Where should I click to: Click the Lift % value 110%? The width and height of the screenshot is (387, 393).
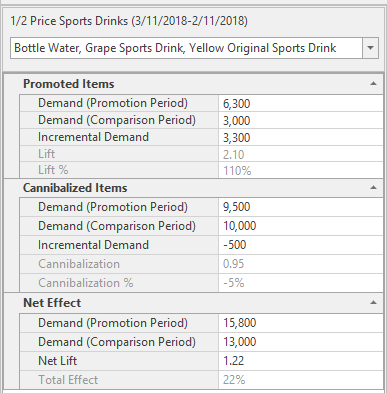tap(237, 171)
